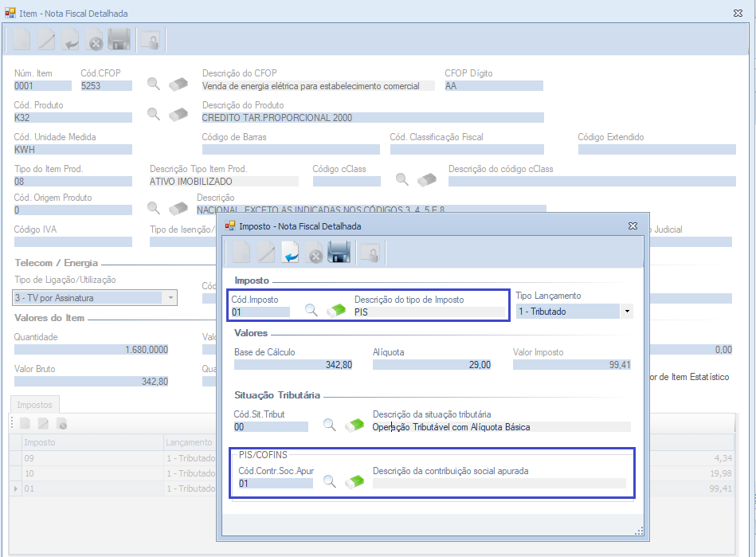Screen dimensions: 756x557
Task: Click the Base de Cálculo field
Action: tap(292, 364)
